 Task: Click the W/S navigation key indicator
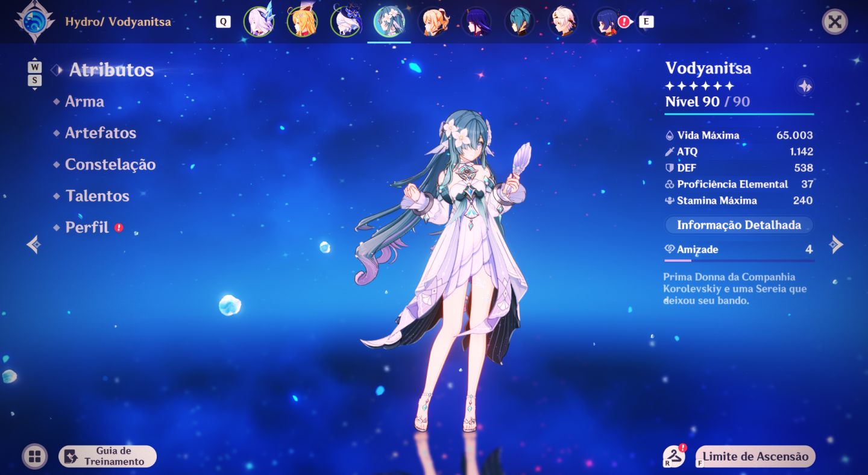(35, 74)
